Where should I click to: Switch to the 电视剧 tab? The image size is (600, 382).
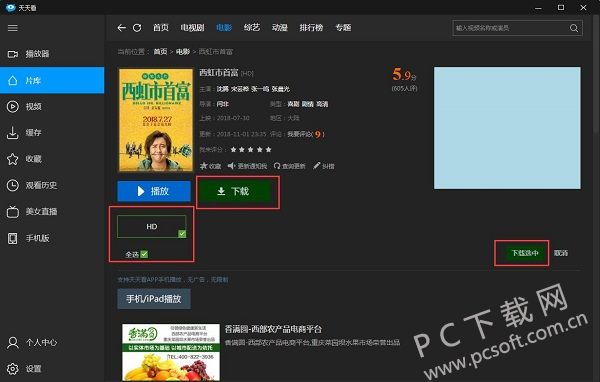[x=192, y=28]
